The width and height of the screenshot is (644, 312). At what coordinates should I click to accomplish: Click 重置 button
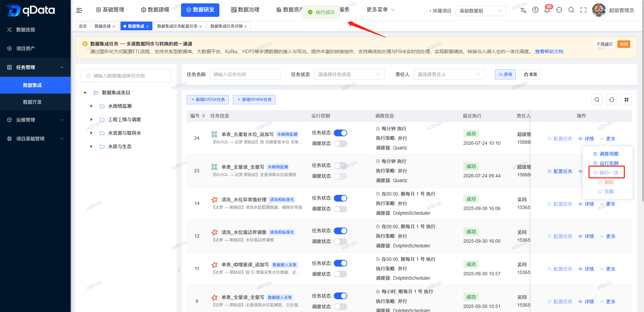coord(531,74)
